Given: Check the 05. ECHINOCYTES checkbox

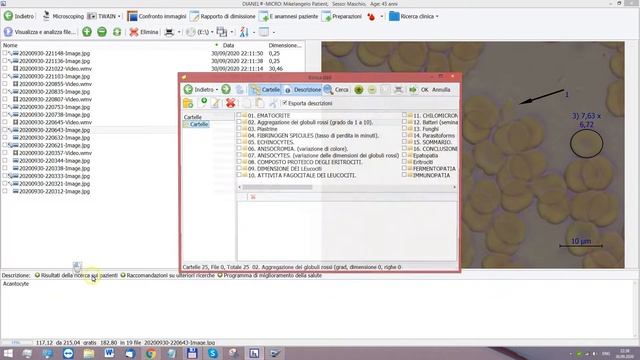Looking at the screenshot, I should click(x=239, y=142).
